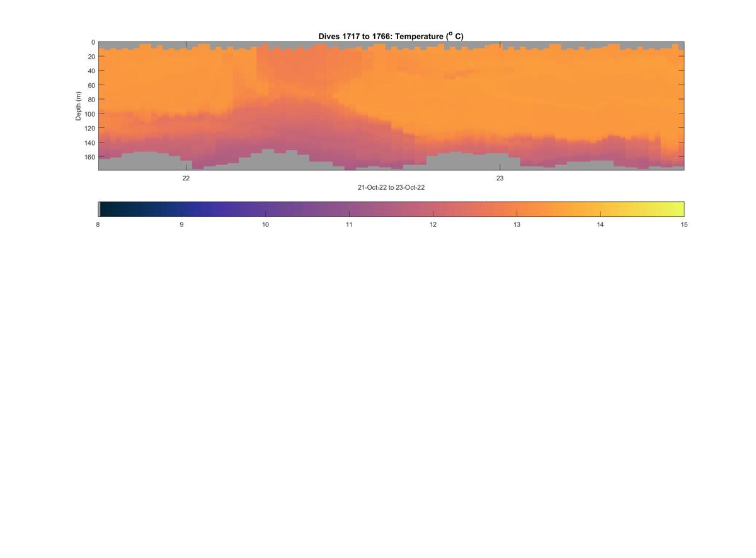This screenshot has width=756, height=558.
Task: Click colorbar tick label '15'
Action: tap(684, 224)
